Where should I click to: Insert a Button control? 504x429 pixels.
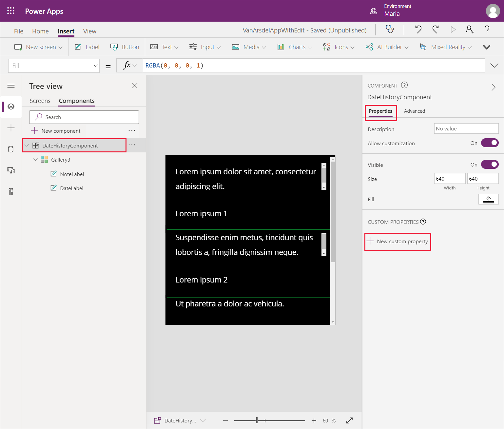[125, 47]
